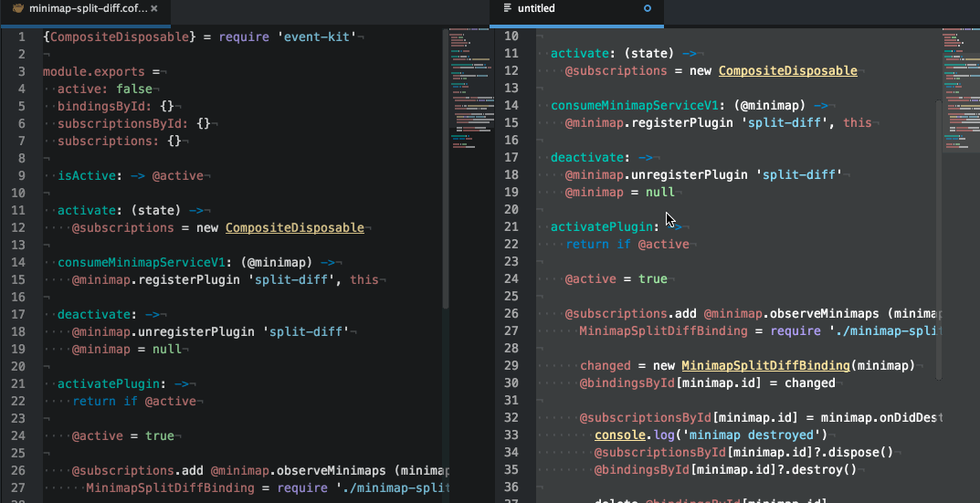The height and width of the screenshot is (503, 980).
Task: Close the minimap-split-diff.coffee tab
Action: click(153, 8)
